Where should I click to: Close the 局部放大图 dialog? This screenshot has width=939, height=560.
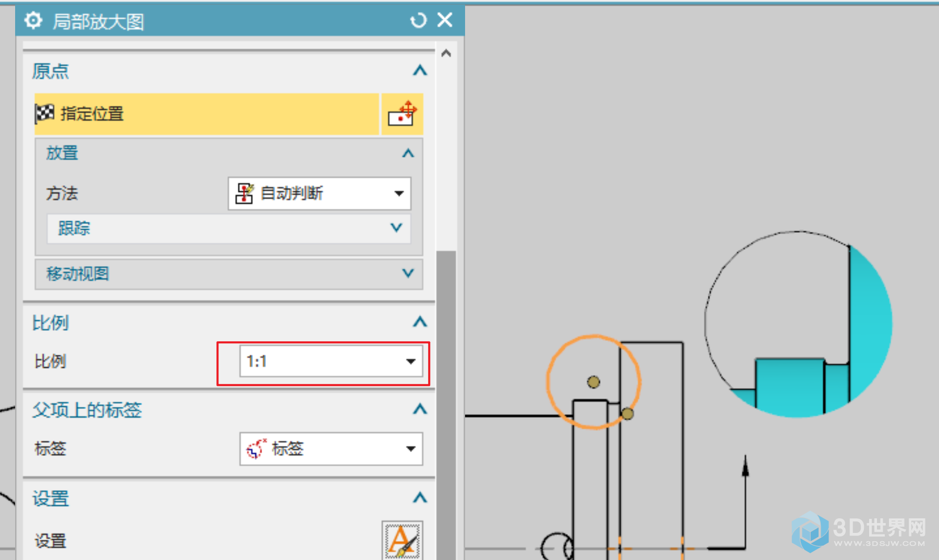445,20
